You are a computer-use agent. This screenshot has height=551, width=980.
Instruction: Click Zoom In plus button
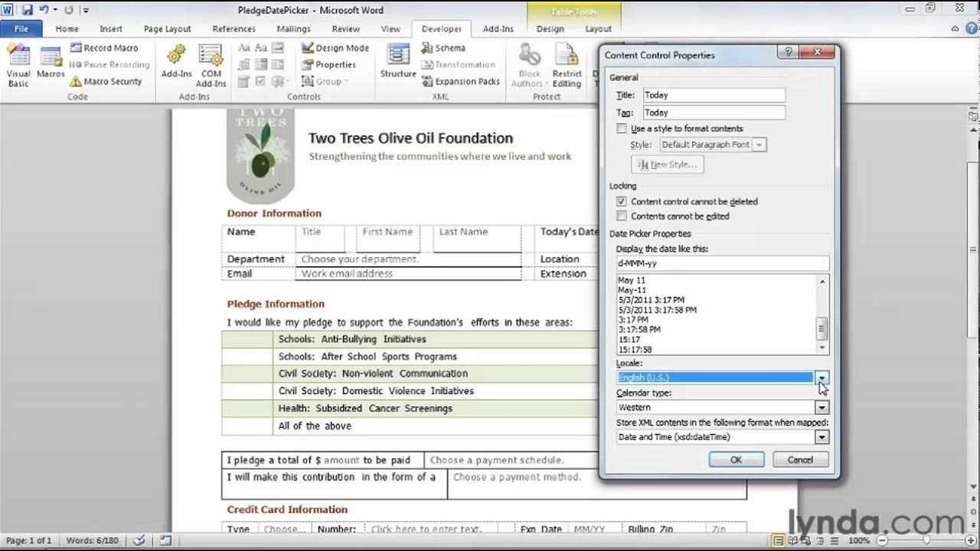pos(972,540)
